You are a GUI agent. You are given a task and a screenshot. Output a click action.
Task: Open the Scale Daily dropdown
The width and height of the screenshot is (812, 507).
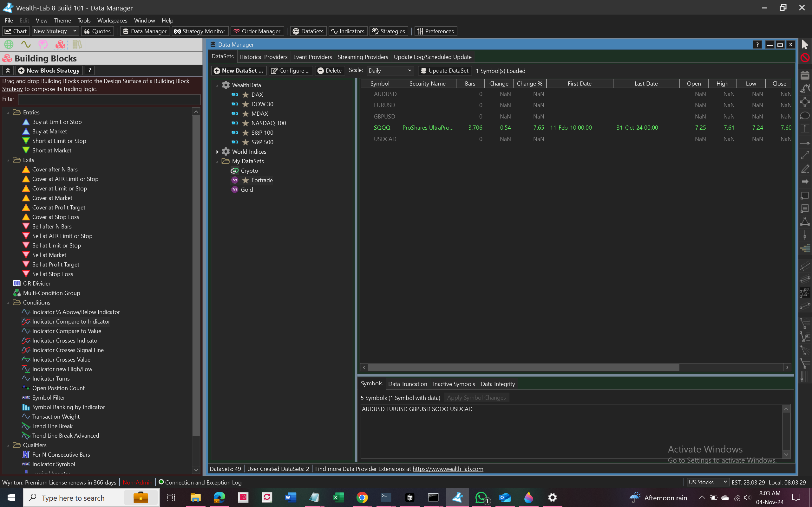tap(390, 71)
